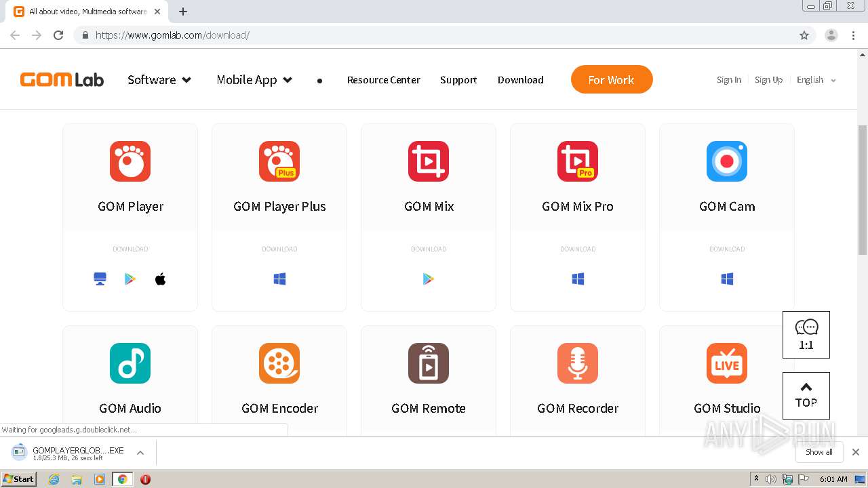Get GOM Mix from Google Play
The height and width of the screenshot is (488, 868).
(x=429, y=279)
